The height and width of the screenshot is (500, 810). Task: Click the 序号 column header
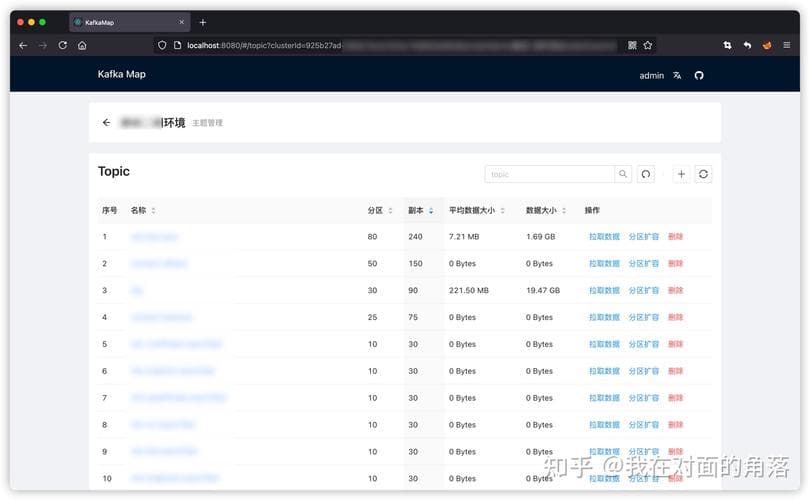(x=110, y=210)
